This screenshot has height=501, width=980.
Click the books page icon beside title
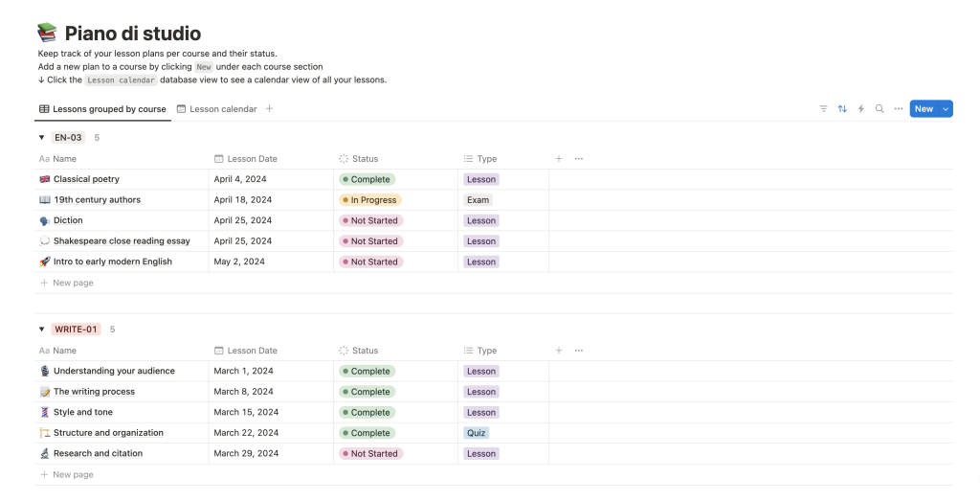(47, 34)
